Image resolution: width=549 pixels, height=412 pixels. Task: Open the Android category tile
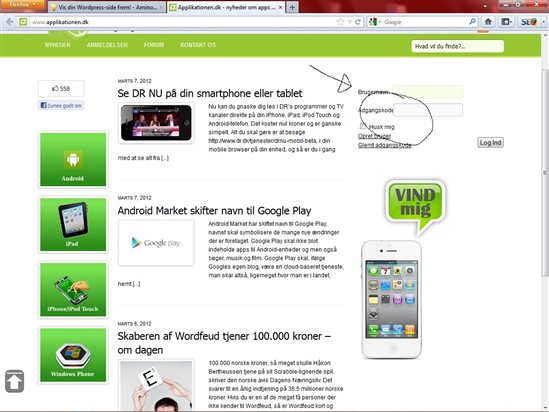[73, 159]
